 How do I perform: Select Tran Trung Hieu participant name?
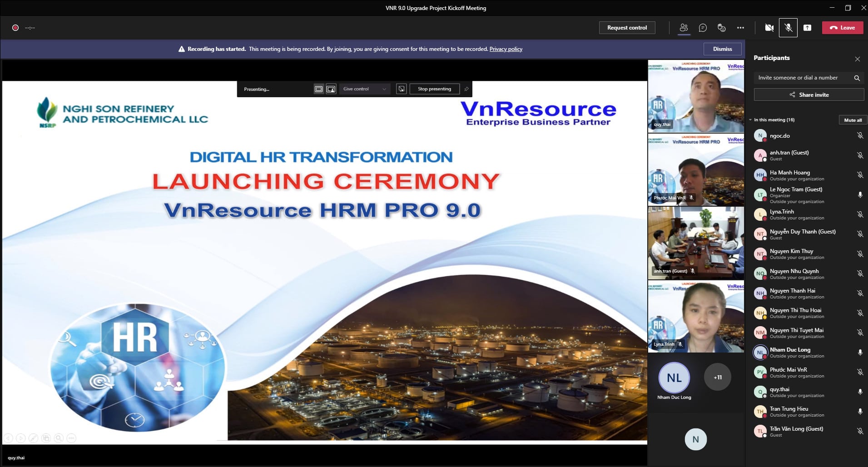click(789, 409)
